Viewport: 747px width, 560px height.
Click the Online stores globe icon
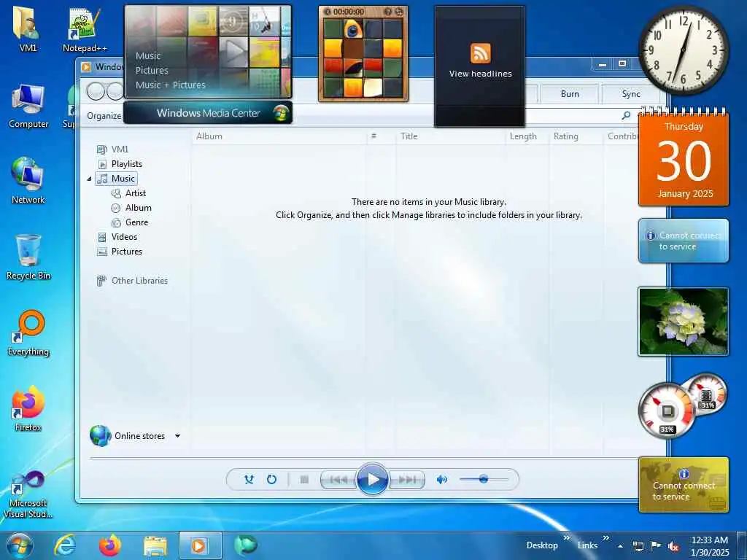[101, 436]
